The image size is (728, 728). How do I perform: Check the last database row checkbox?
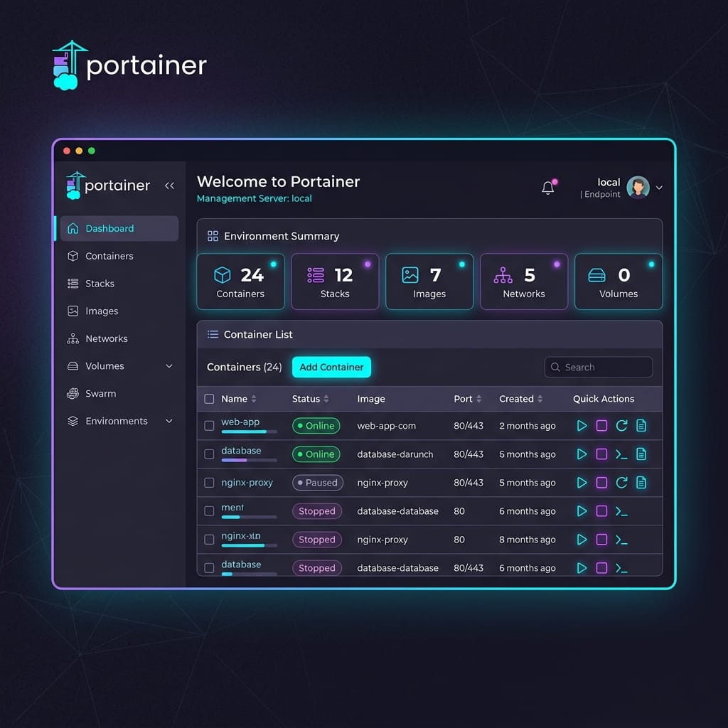coord(210,568)
